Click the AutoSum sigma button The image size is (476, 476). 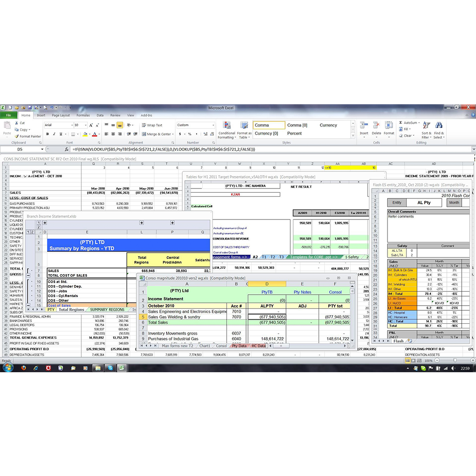[x=408, y=123]
